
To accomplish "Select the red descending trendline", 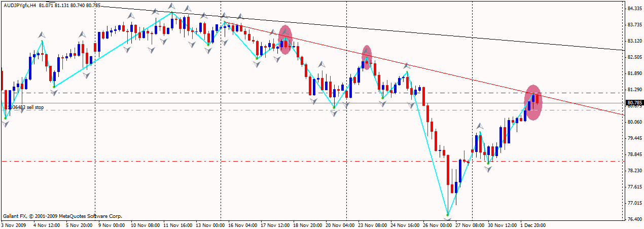I will click(456, 76).
